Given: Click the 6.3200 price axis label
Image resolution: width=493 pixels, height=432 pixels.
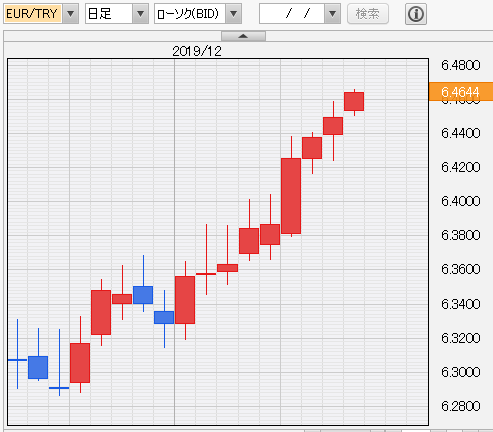Looking at the screenshot, I should tap(461, 338).
